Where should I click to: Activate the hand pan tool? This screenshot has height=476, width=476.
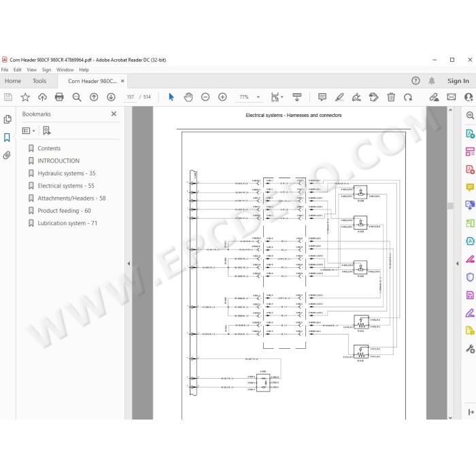click(188, 97)
